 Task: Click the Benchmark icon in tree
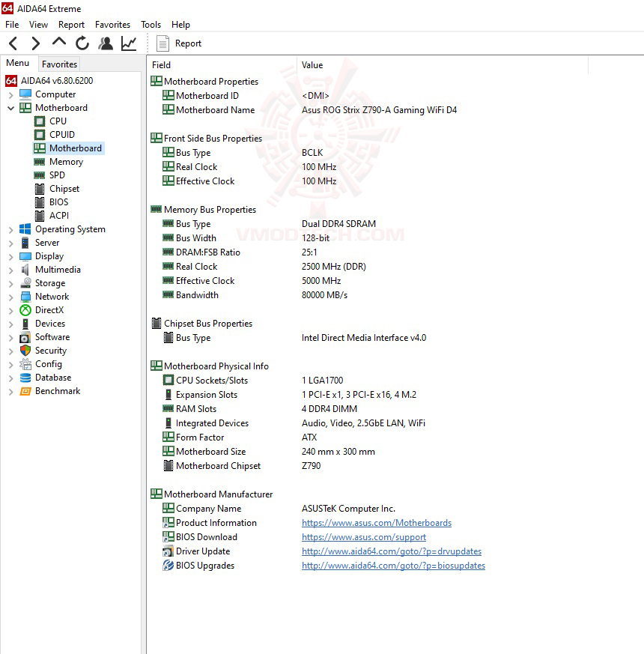click(x=25, y=391)
